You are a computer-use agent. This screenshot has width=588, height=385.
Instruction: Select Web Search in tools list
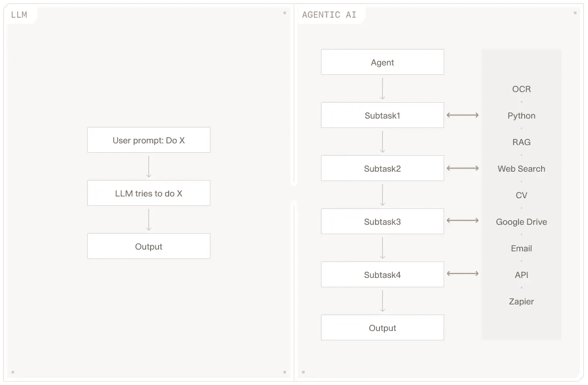click(x=522, y=169)
